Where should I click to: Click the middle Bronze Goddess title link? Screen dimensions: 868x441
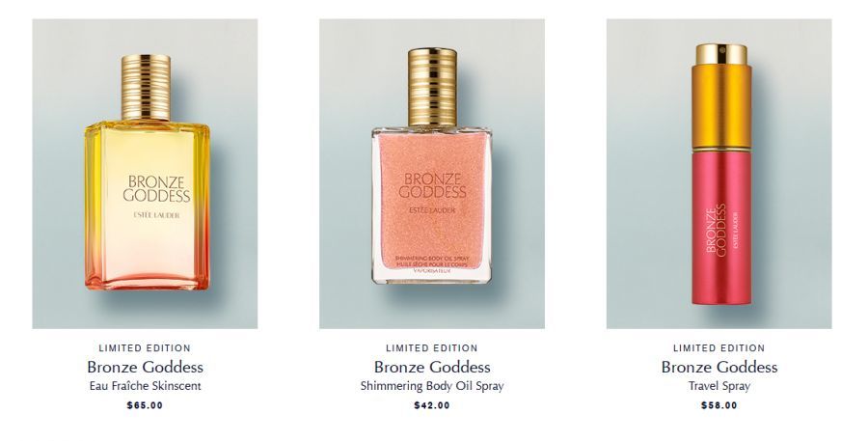pos(432,367)
